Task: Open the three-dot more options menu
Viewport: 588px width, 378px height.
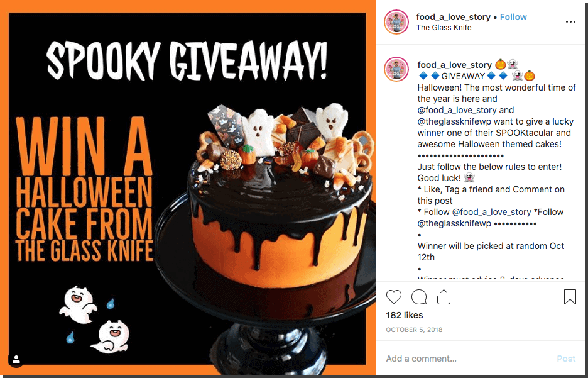Action: 570,22
